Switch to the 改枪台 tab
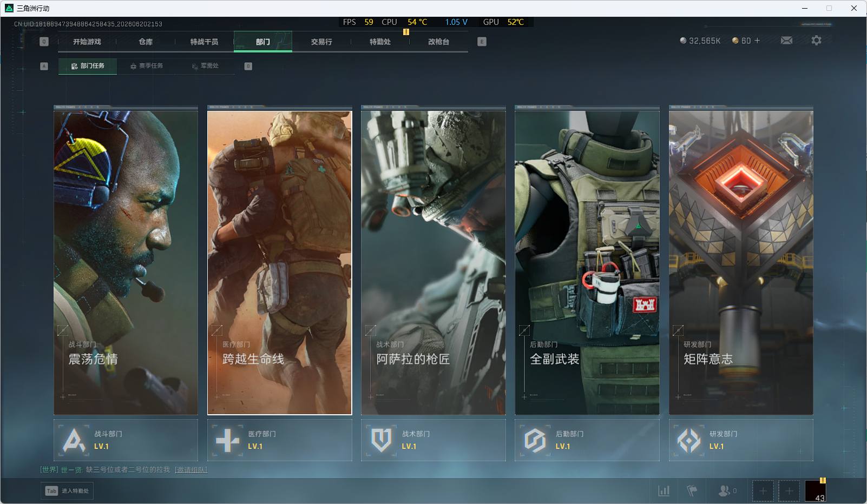 click(x=438, y=42)
